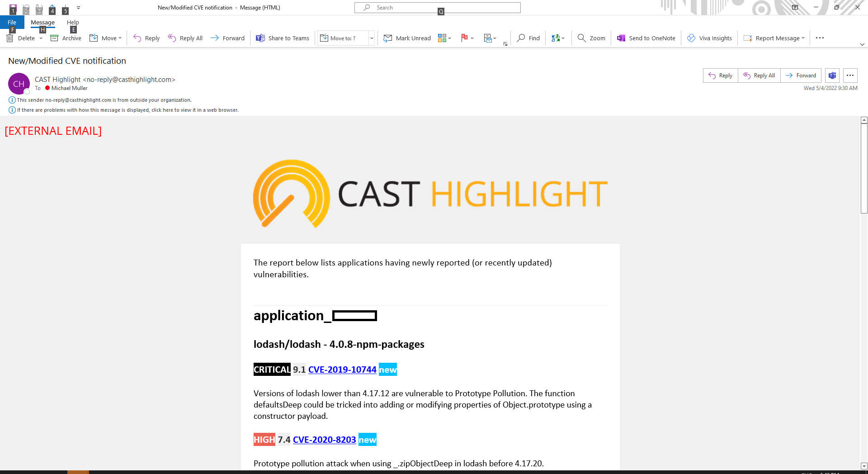Archive this email message
Viewport: 868px width, 474px height.
66,38
